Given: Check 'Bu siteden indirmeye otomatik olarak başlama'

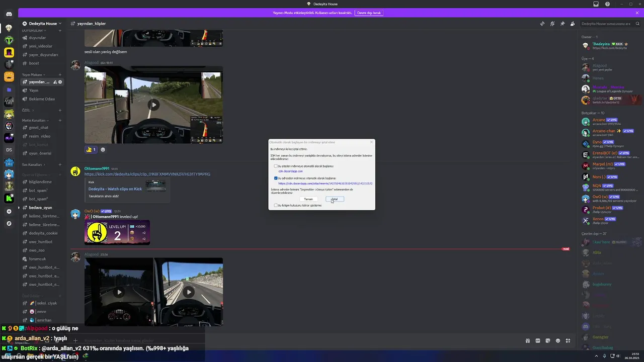Looking at the screenshot, I should [276, 166].
